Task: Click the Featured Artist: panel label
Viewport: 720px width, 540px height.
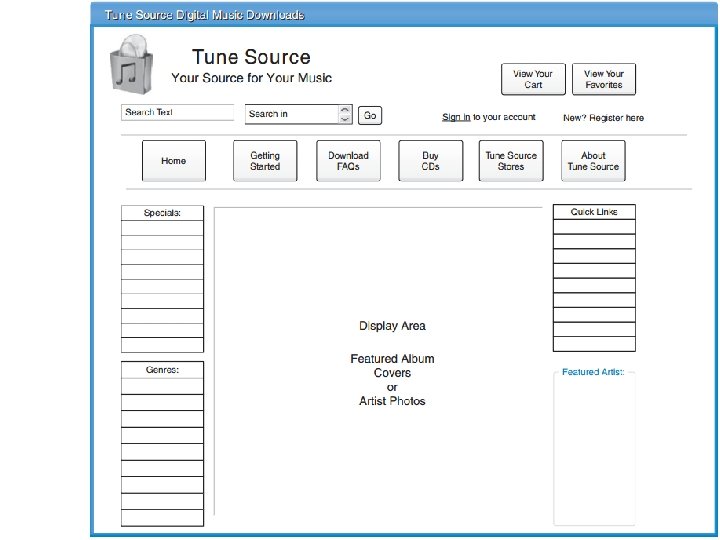Action: point(593,372)
